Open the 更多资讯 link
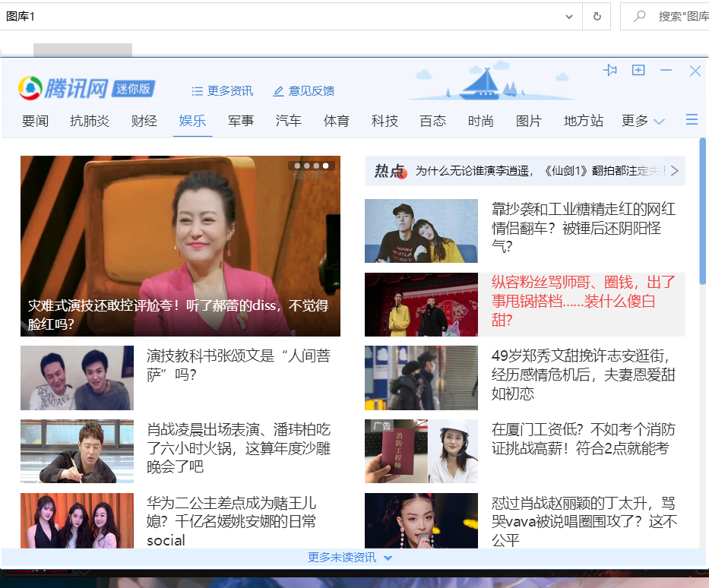Image resolution: width=709 pixels, height=588 pixels. tap(230, 91)
